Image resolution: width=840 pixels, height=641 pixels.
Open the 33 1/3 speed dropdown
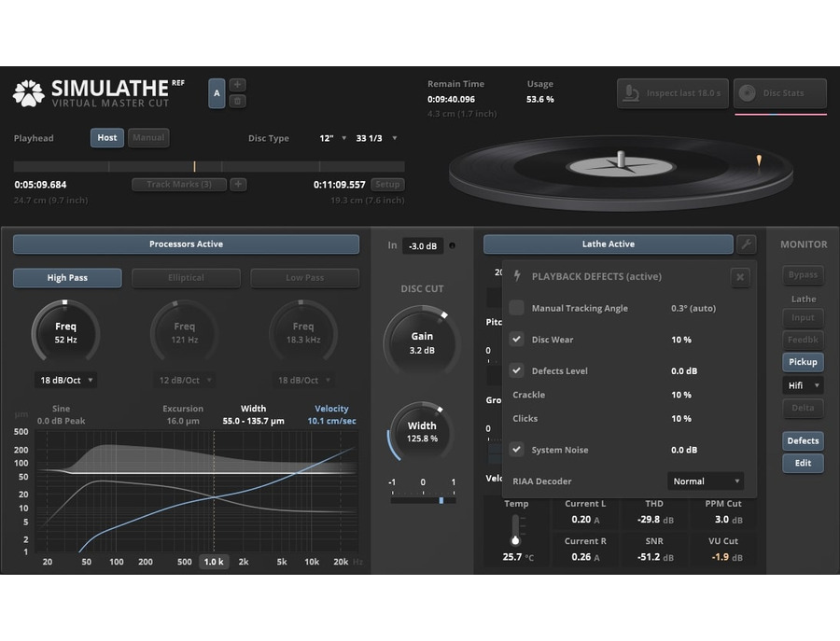click(377, 138)
